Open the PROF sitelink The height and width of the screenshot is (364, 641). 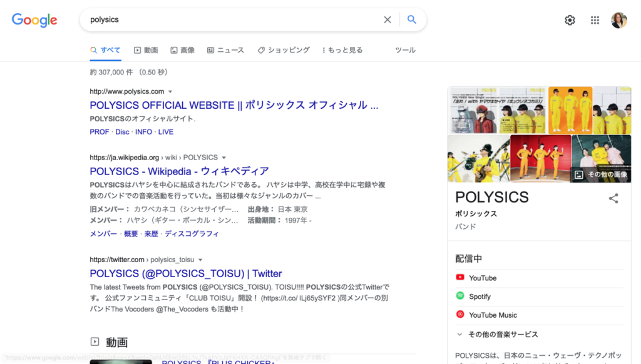100,132
